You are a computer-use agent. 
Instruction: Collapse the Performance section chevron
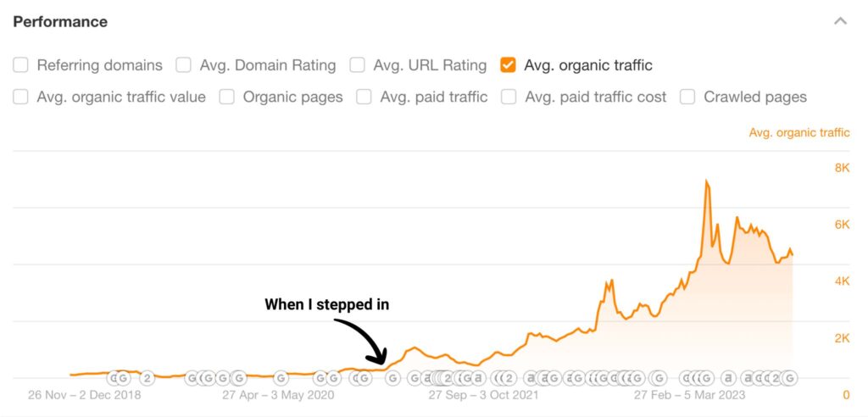(840, 21)
